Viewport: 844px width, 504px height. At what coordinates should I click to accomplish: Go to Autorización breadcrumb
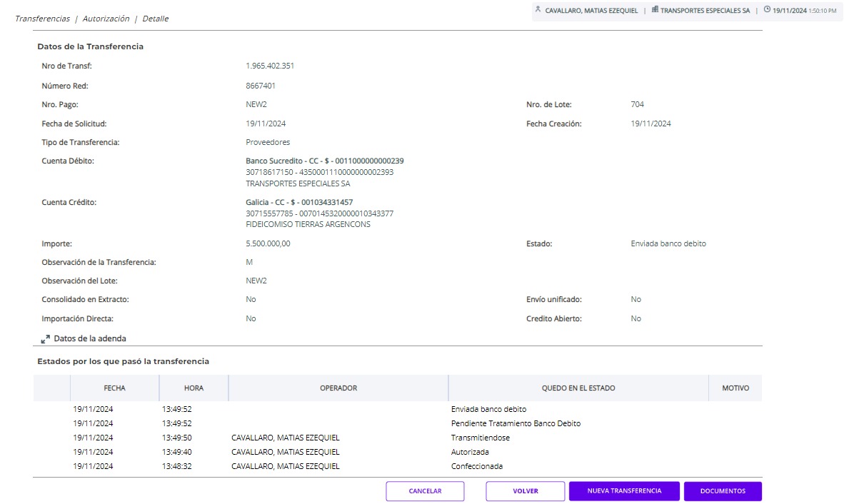click(x=106, y=19)
